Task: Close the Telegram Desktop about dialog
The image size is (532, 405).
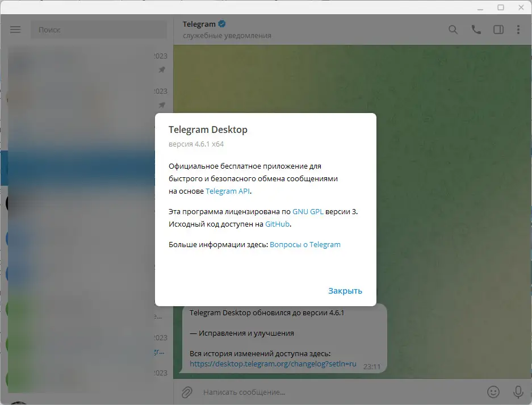Action: 345,291
